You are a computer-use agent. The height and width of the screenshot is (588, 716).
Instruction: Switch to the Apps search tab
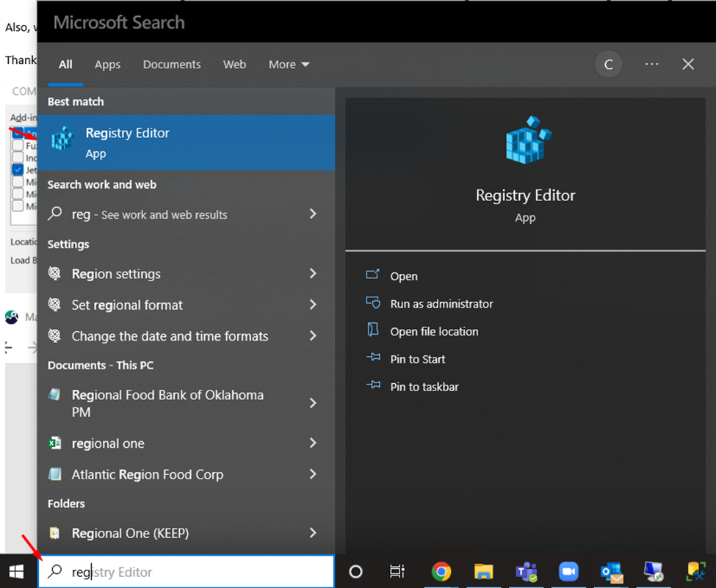108,65
